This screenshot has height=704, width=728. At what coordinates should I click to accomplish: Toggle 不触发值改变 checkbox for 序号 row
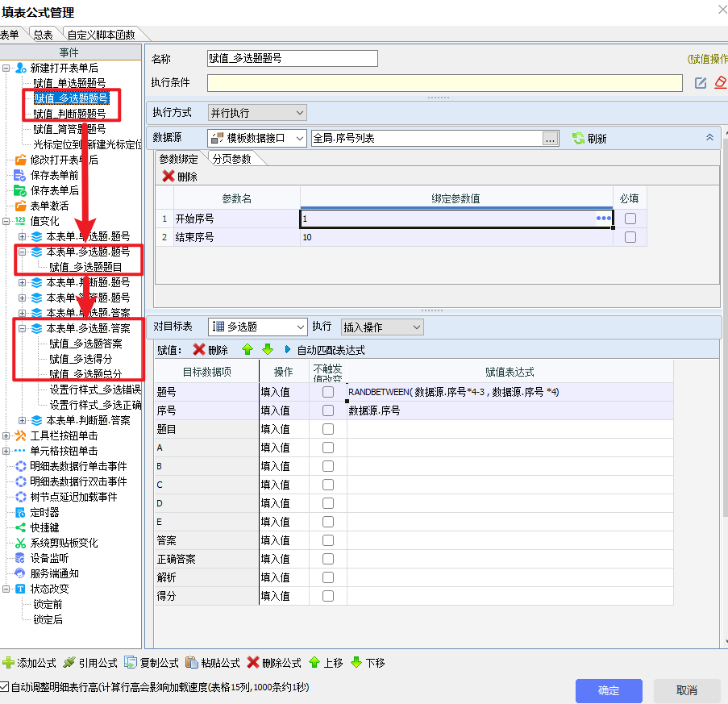click(328, 410)
